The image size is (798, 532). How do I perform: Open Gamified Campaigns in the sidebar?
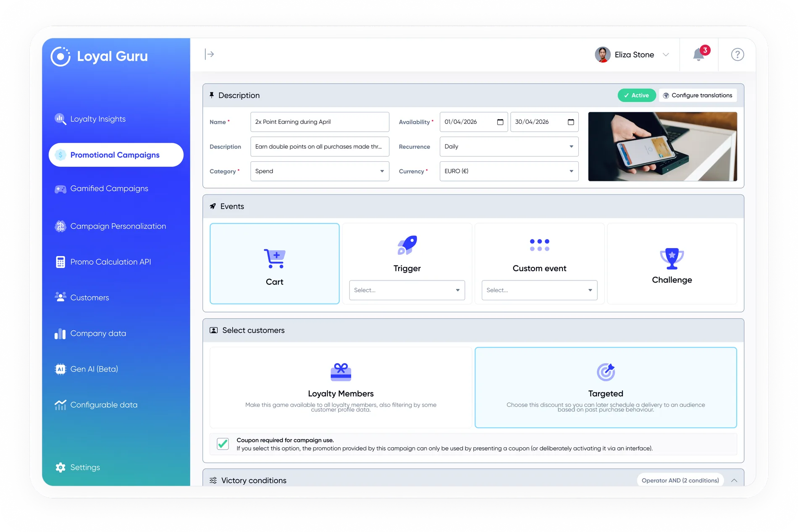tap(109, 189)
